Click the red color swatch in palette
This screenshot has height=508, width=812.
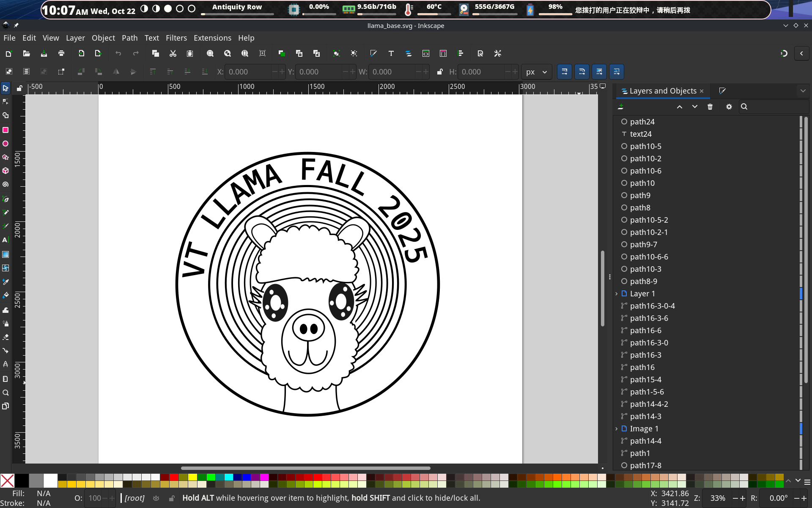(174, 478)
